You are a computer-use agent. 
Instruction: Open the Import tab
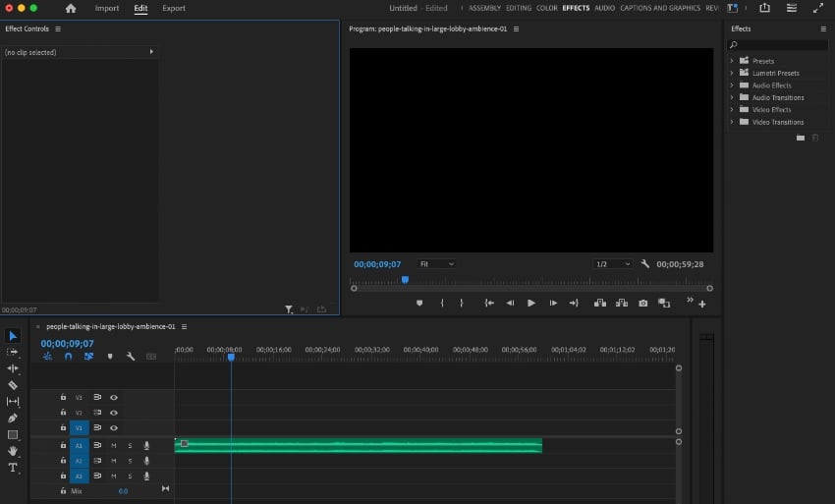(107, 8)
